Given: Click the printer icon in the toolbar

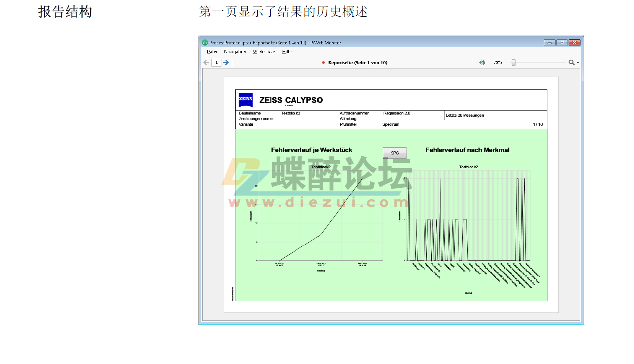Looking at the screenshot, I should pyautogui.click(x=482, y=62).
